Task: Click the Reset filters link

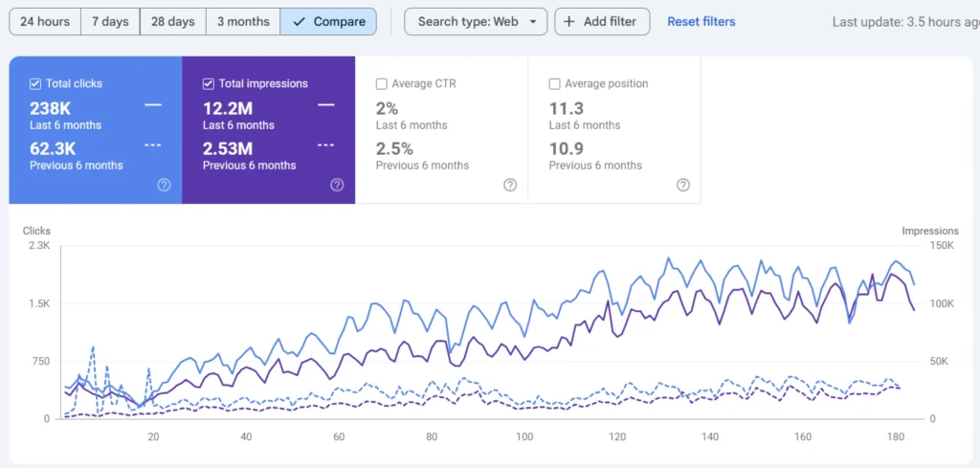Action: pos(702,22)
